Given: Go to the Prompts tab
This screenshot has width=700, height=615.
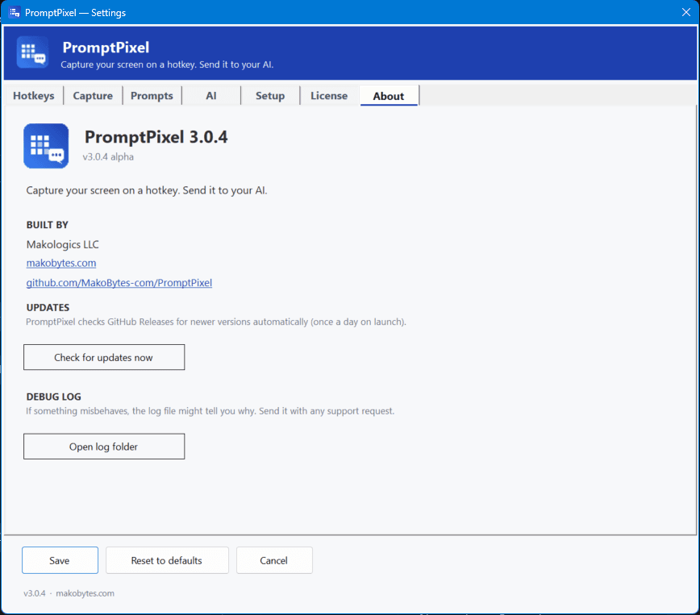Looking at the screenshot, I should pyautogui.click(x=152, y=95).
